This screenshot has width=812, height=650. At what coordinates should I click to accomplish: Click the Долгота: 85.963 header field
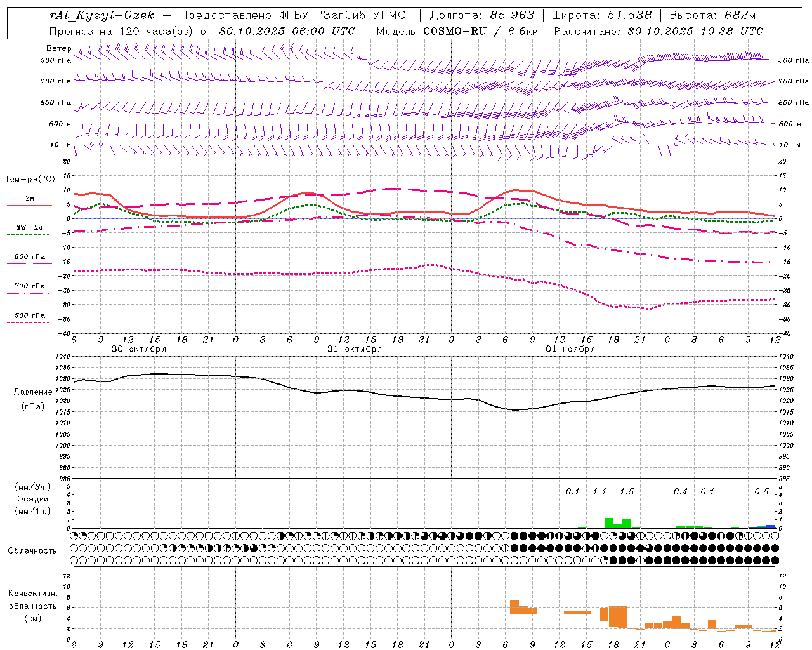pos(482,15)
